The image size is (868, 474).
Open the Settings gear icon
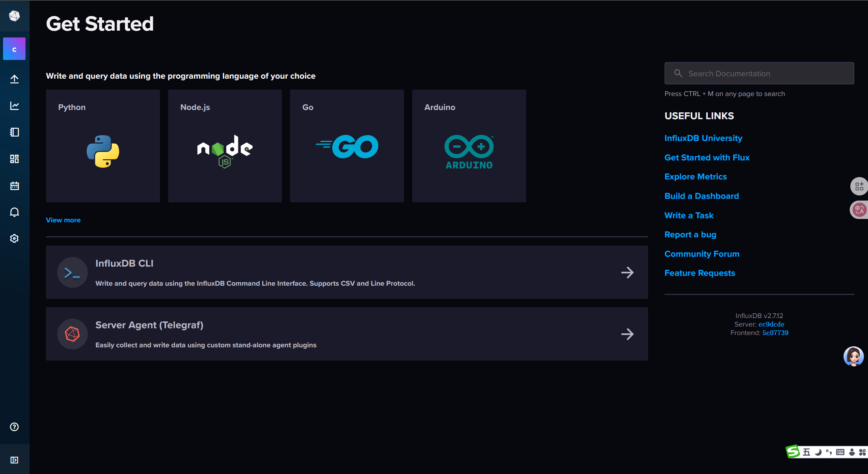pos(14,238)
